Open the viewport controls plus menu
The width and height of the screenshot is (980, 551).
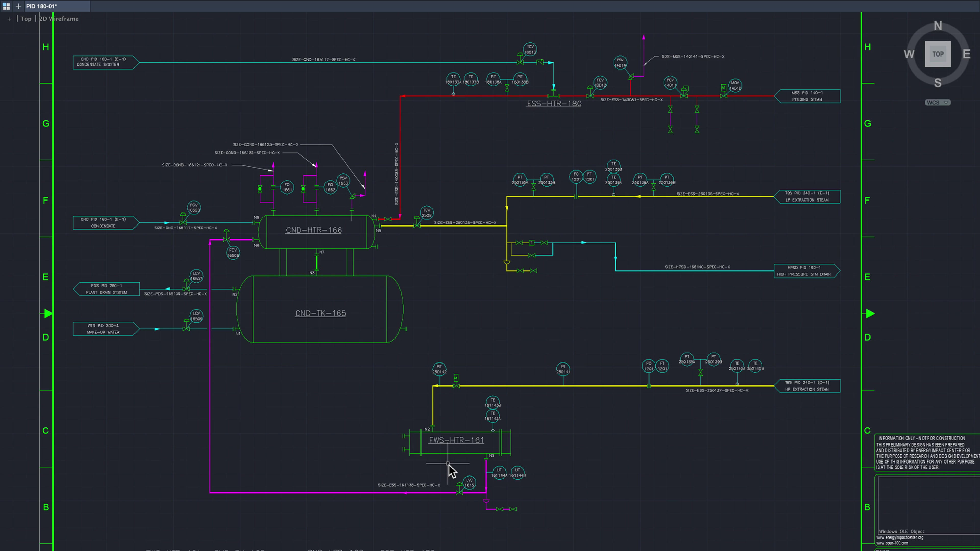(9, 19)
